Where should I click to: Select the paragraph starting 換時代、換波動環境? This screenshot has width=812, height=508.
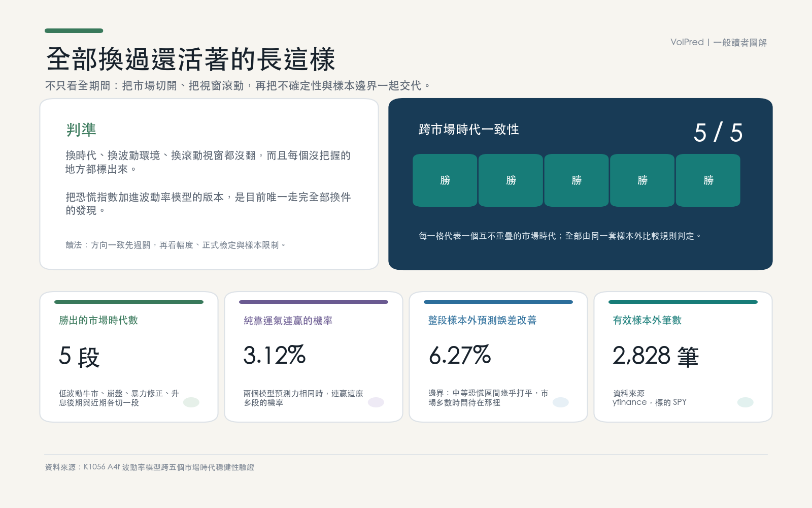pos(208,162)
